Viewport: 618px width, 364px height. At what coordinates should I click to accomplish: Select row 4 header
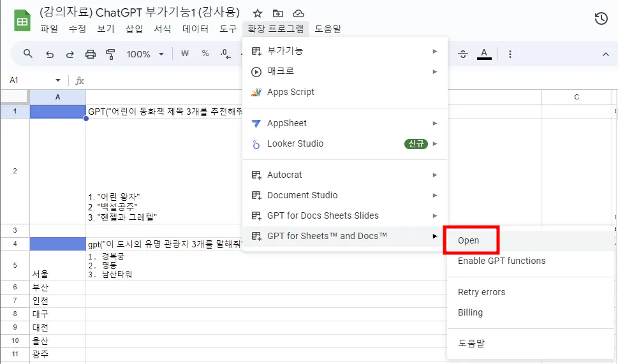(15, 244)
